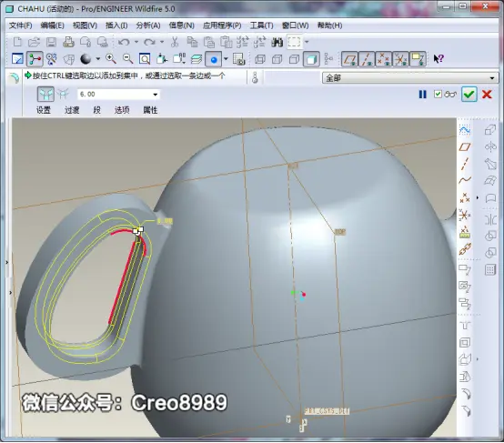Expand the 全部 selection filter dropdown

(x=492, y=78)
